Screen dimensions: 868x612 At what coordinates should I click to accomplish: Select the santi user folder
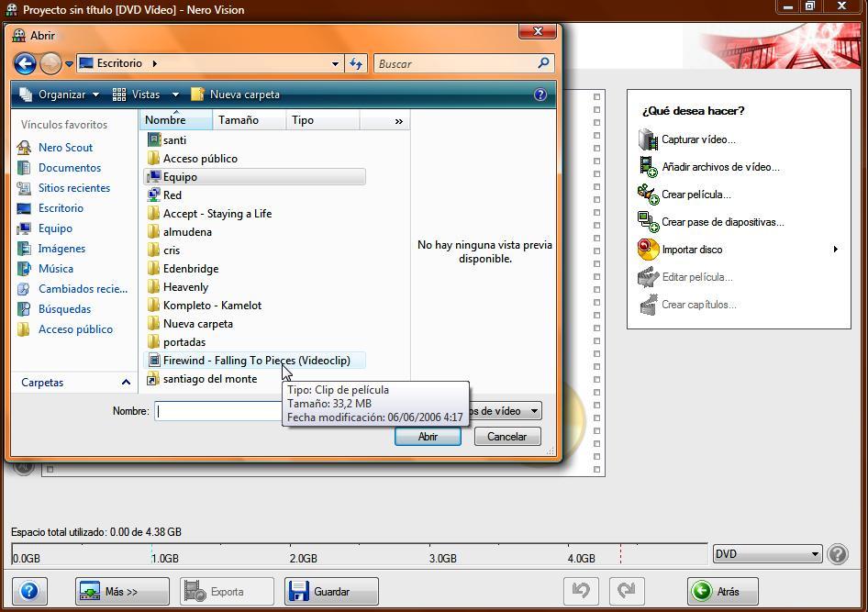(x=255, y=140)
